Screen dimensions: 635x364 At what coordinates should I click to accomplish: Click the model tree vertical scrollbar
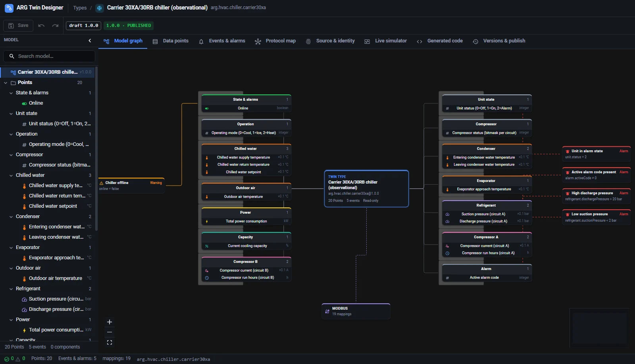point(96,149)
